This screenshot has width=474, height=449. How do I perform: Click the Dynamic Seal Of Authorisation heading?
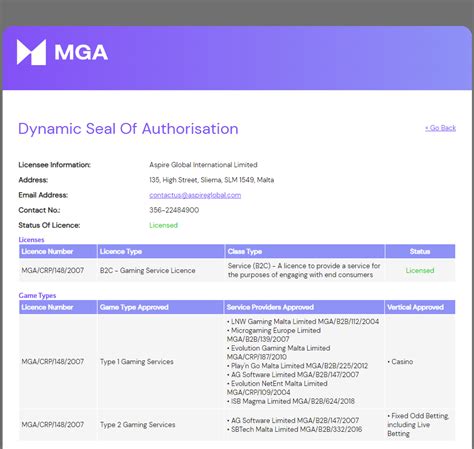[128, 129]
